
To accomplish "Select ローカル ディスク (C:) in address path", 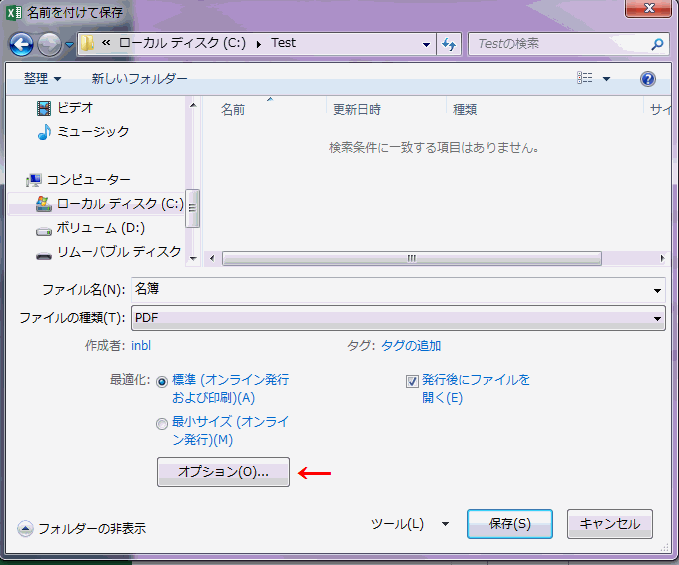I will coord(182,43).
